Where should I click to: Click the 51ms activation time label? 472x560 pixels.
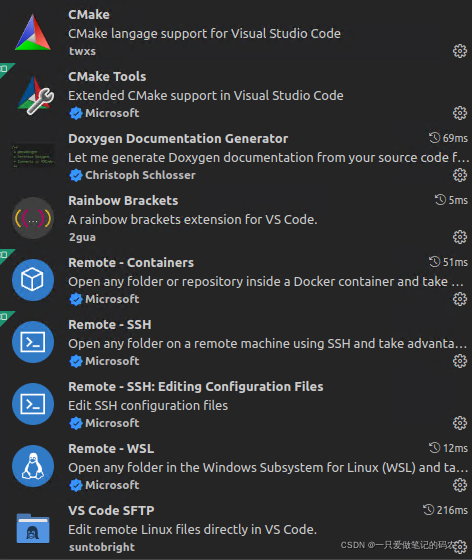pyautogui.click(x=455, y=262)
